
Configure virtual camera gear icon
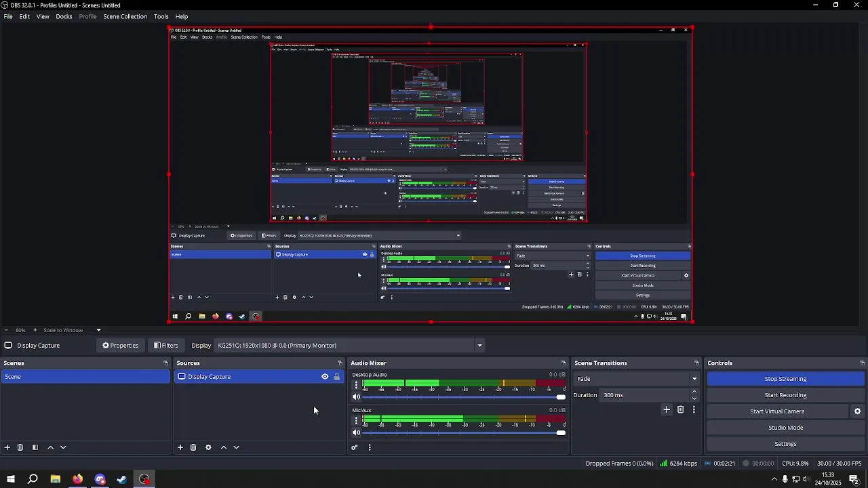[857, 411]
